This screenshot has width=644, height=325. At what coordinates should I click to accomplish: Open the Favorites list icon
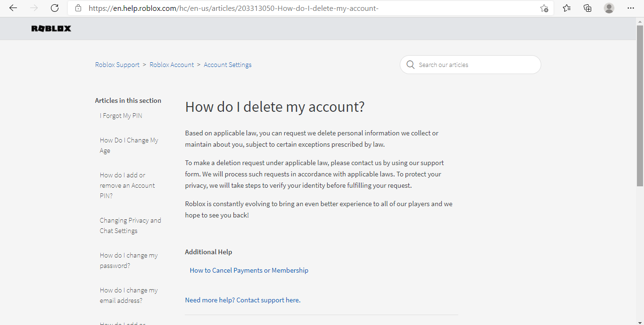(x=567, y=8)
